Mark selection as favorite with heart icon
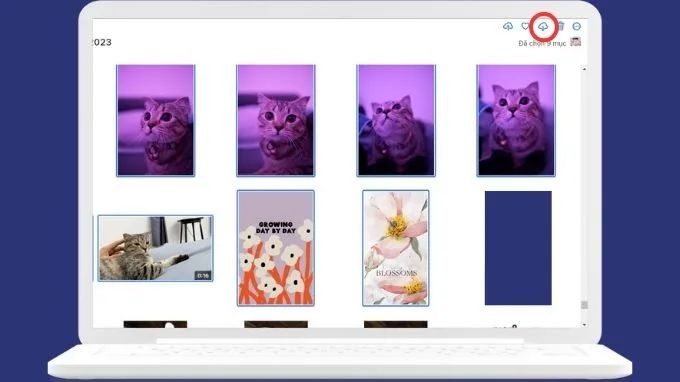Viewport: 680px width, 382px height. pyautogui.click(x=525, y=26)
